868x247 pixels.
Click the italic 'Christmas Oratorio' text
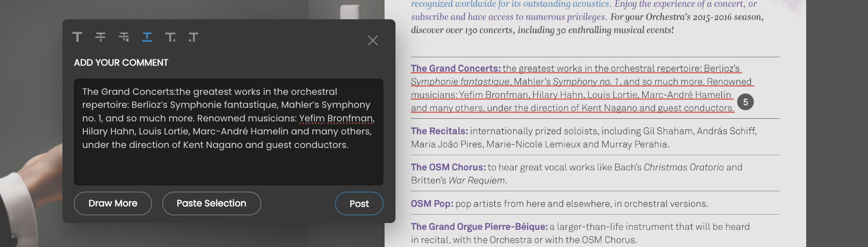pos(683,167)
